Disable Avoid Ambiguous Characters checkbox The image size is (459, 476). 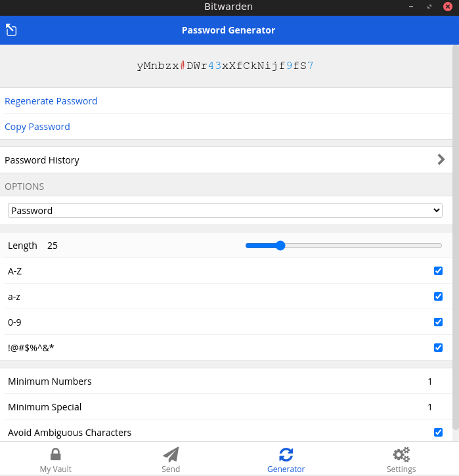(x=438, y=432)
